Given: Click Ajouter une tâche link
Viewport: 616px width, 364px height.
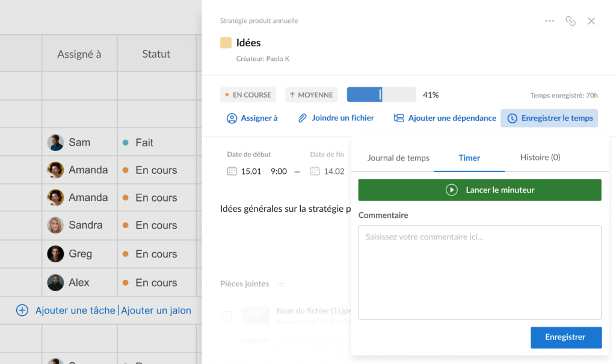Looking at the screenshot, I should pos(75,310).
